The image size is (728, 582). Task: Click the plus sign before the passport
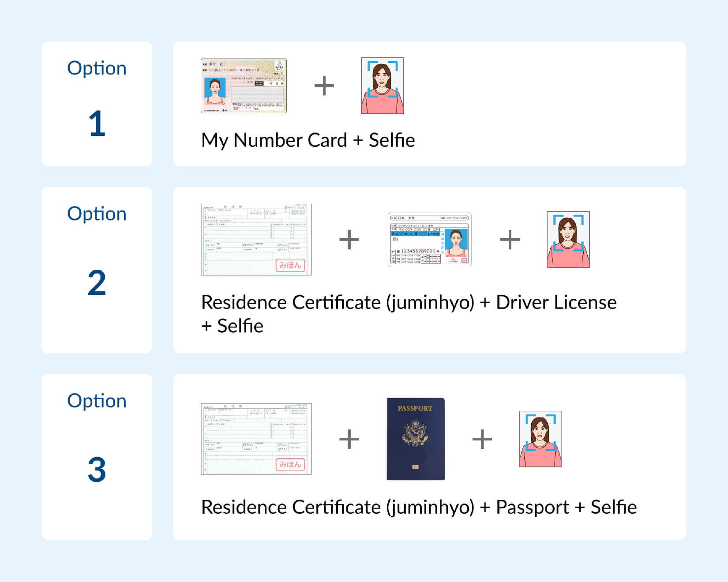[349, 439]
